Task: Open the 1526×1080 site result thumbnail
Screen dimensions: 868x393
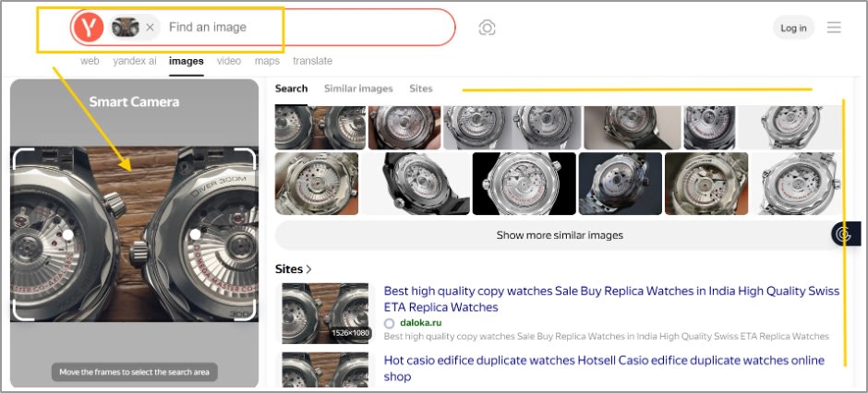Action: (x=325, y=313)
